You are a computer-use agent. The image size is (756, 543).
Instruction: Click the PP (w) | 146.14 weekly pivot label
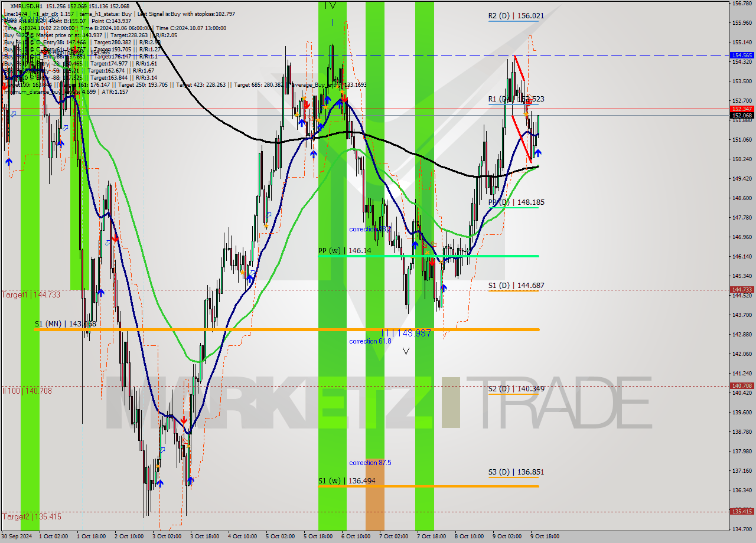[344, 251]
